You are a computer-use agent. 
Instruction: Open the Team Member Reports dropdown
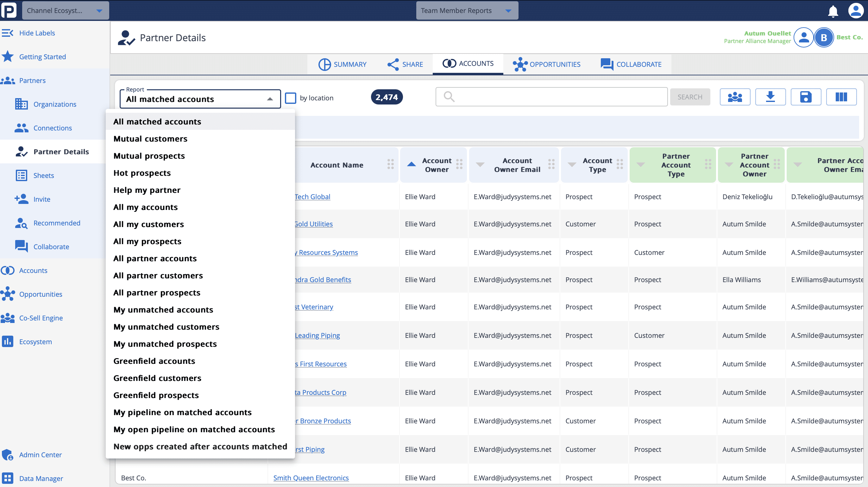coord(467,10)
